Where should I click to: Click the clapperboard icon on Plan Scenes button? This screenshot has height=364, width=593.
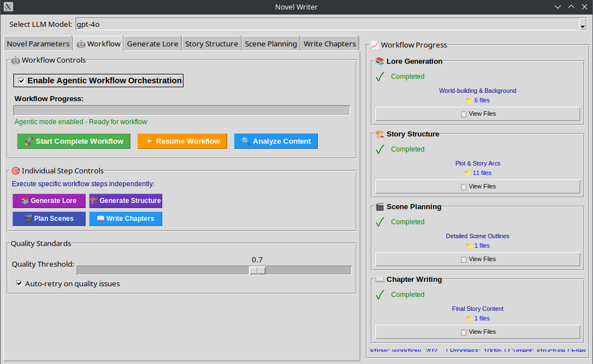point(29,219)
